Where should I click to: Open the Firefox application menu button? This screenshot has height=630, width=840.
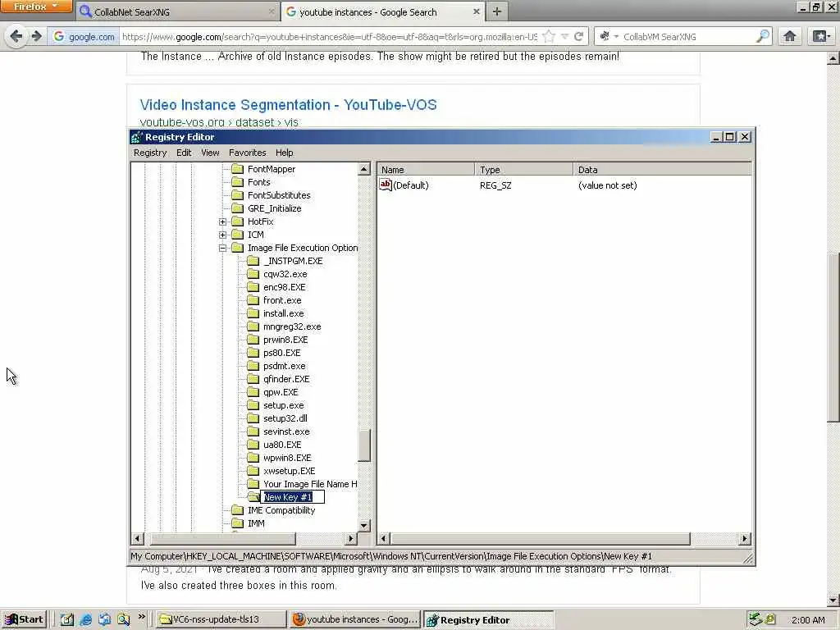(36, 7)
